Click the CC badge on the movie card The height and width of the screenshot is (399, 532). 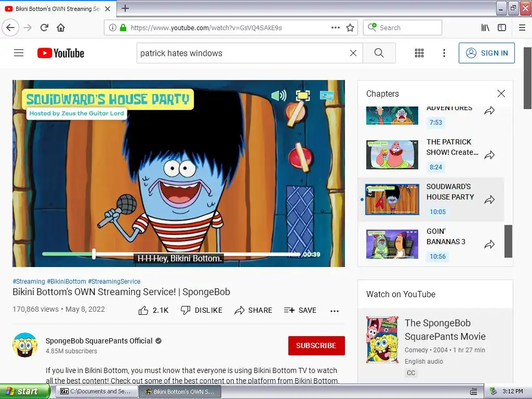(x=411, y=373)
